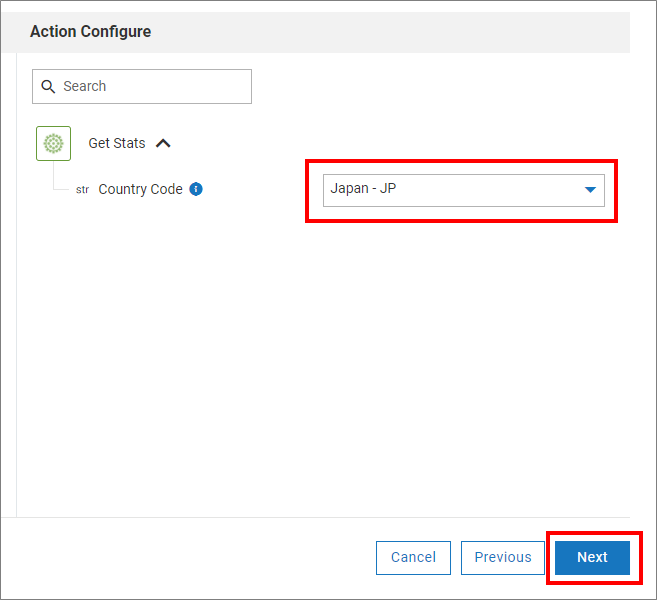Click the Japan - JP selected value text
657x600 pixels.
(x=365, y=189)
